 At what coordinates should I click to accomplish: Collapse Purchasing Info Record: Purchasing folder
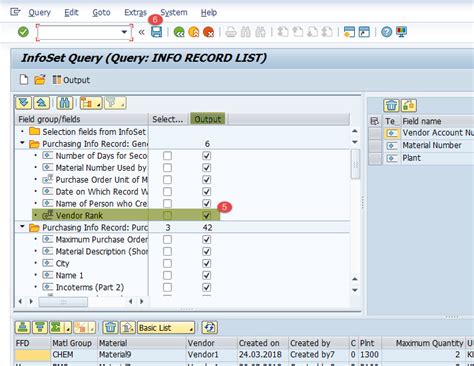(x=22, y=227)
